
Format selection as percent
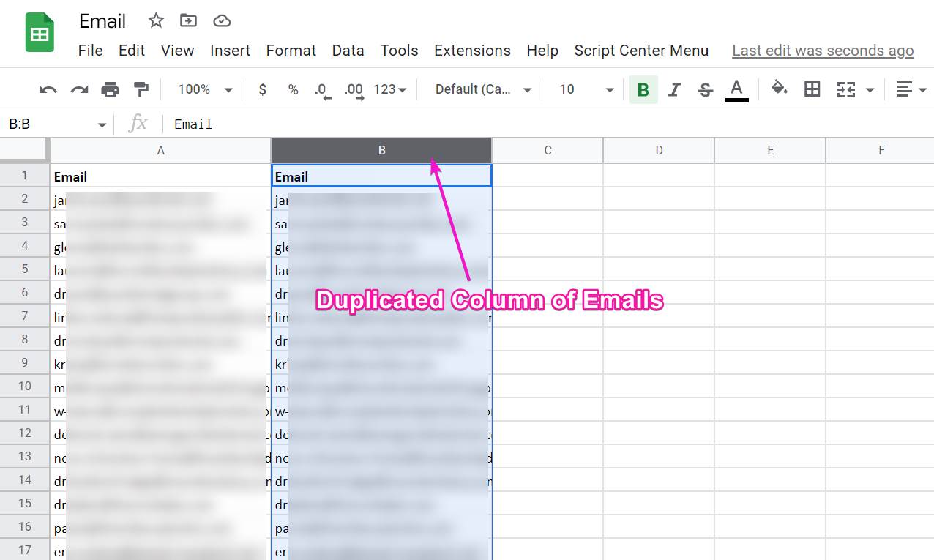click(293, 89)
